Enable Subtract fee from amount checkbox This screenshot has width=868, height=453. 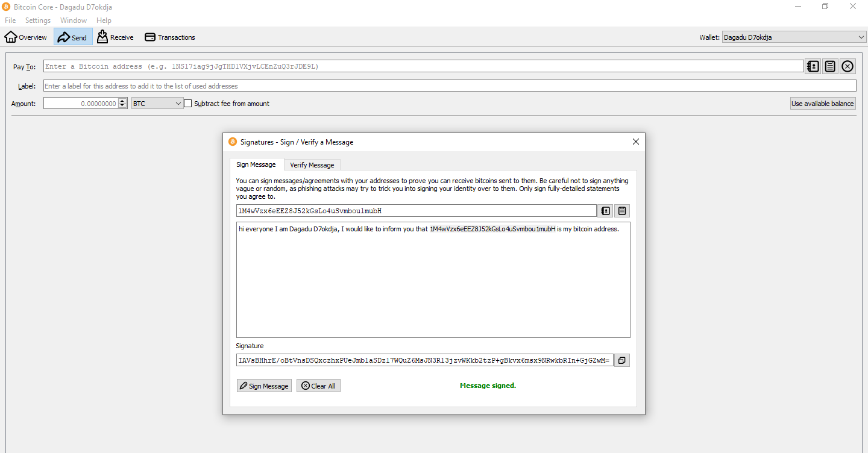188,104
